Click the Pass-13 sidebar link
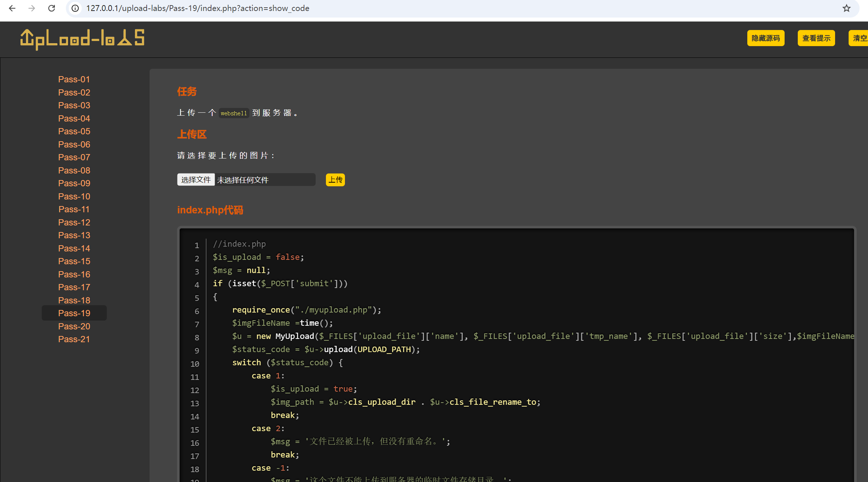Viewport: 868px width, 482px height. (74, 235)
